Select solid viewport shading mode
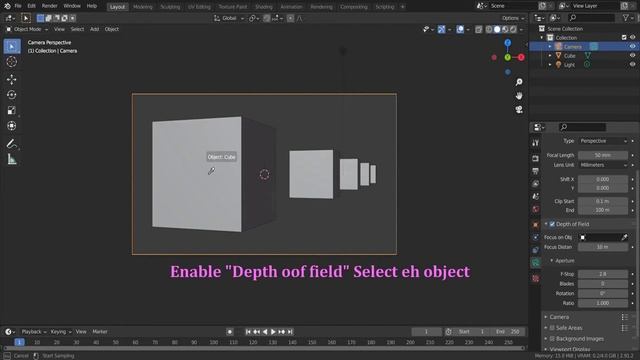This screenshot has width=640, height=360. [x=497, y=29]
